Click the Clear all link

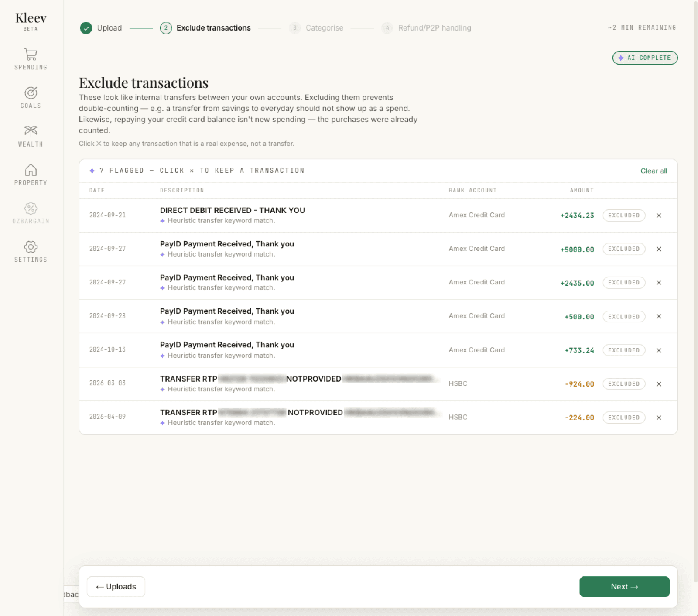coord(654,171)
